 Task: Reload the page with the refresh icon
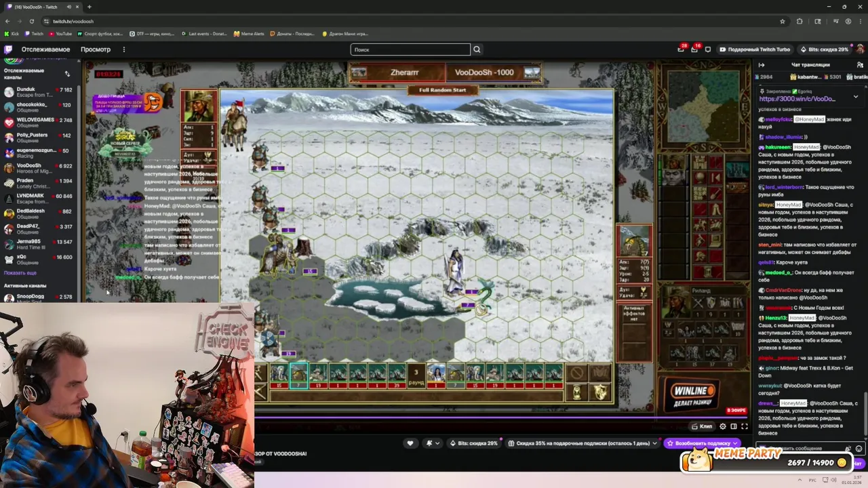pyautogui.click(x=32, y=21)
